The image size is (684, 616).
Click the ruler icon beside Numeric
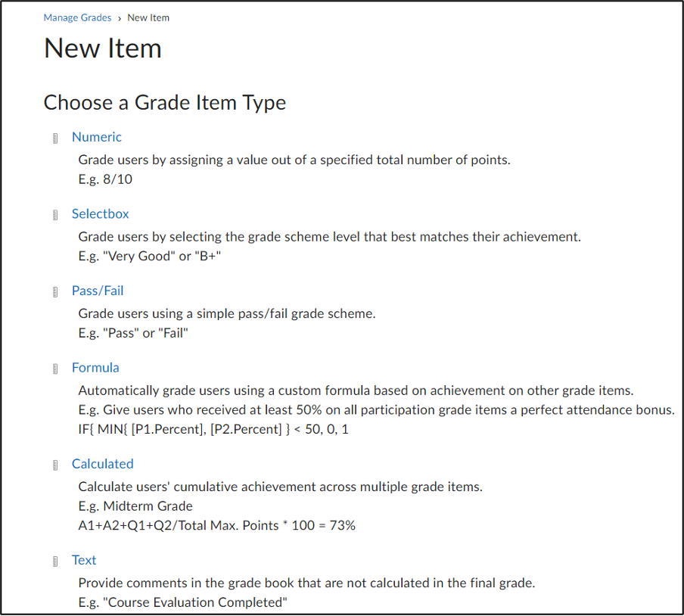pyautogui.click(x=55, y=138)
